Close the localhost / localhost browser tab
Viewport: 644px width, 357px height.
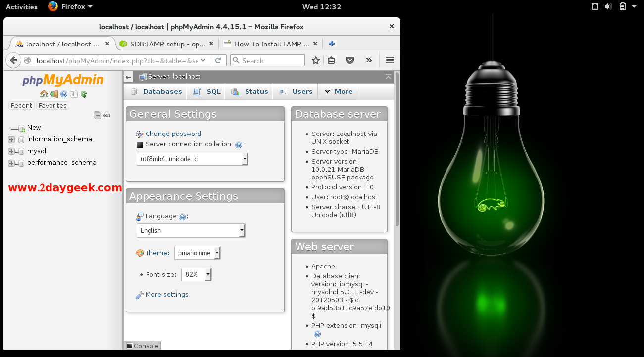[x=108, y=44]
